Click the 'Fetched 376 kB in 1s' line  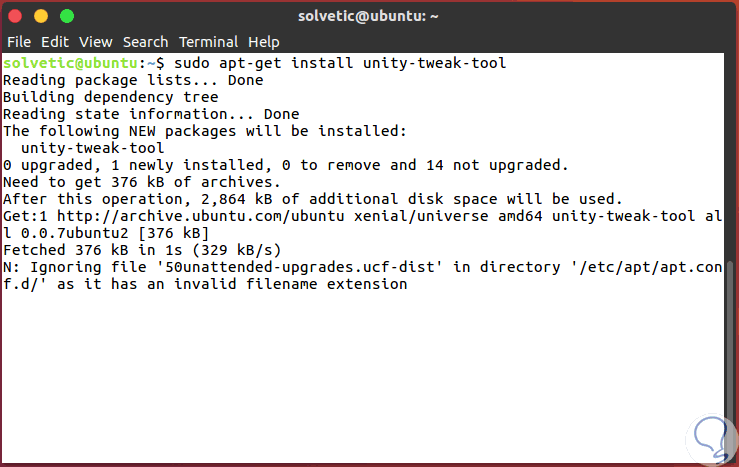(x=142, y=250)
